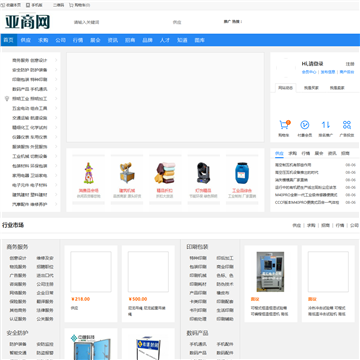360x360 pixels.
Task: Click the 排名推广 up-down arrows icon
Action: (326, 125)
